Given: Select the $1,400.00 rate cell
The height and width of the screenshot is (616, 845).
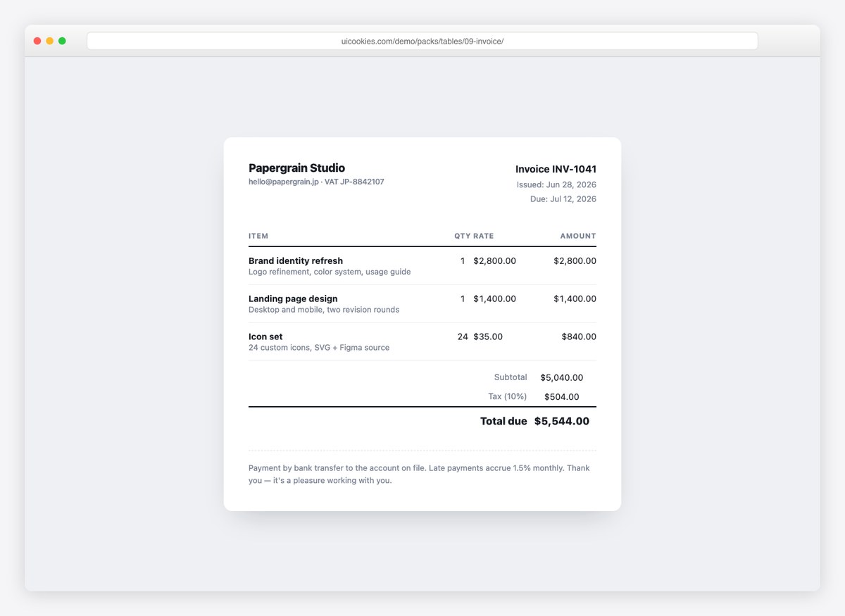Looking at the screenshot, I should click(494, 298).
